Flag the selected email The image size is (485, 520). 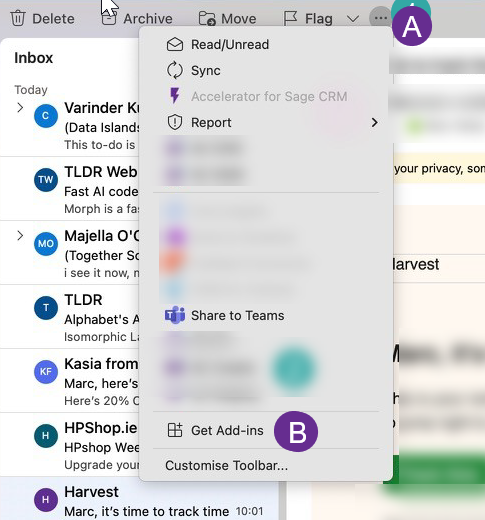click(308, 19)
